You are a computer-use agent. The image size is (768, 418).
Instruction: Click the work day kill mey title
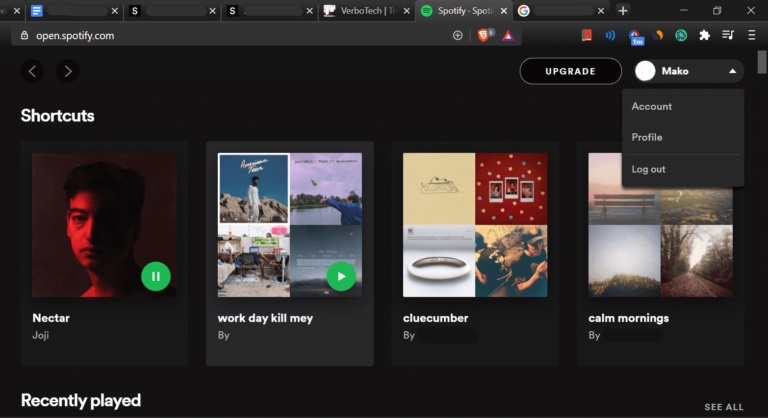coord(265,318)
